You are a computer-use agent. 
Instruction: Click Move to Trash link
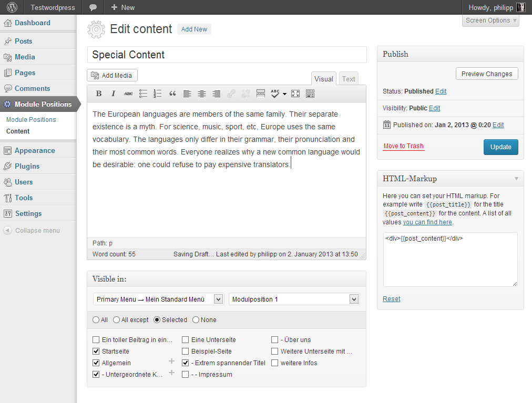click(x=403, y=146)
